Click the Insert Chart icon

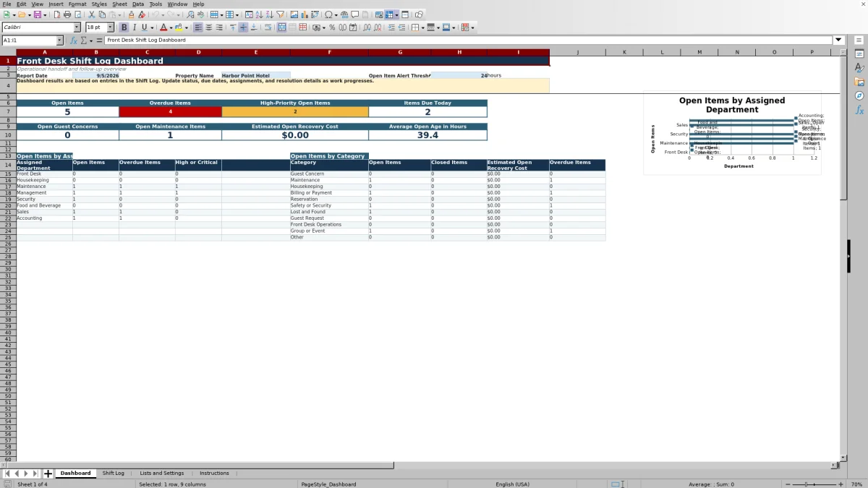(305, 14)
